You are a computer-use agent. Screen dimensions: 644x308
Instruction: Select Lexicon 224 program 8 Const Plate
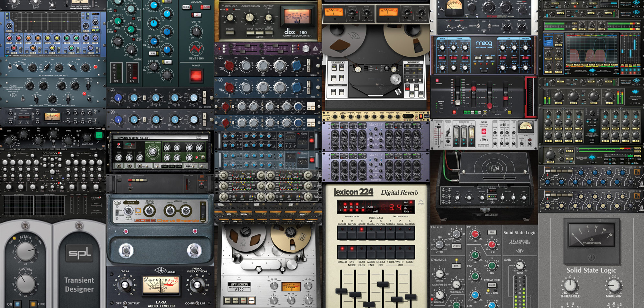[x=410, y=233]
